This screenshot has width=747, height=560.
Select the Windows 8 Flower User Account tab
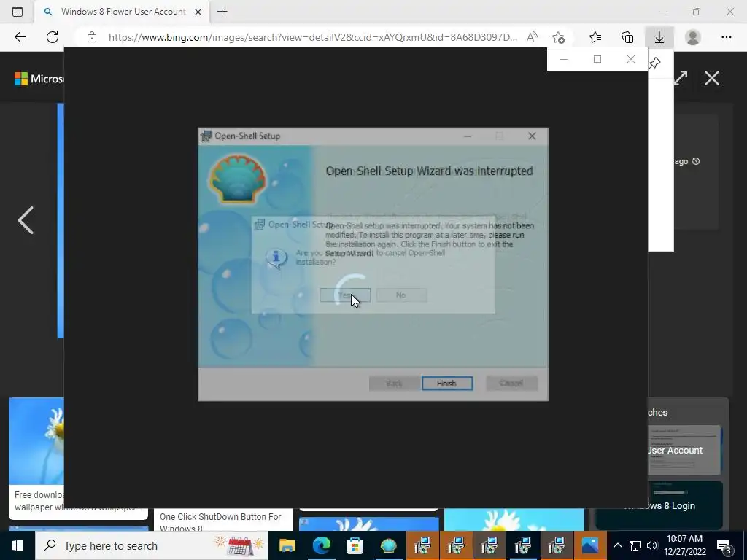pyautogui.click(x=122, y=12)
